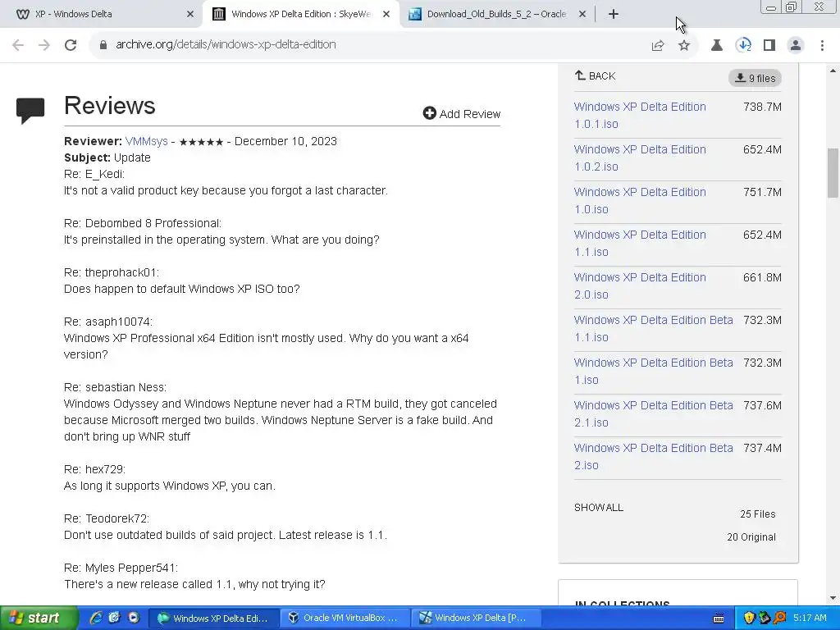
Task: Open Chrome experiments flask icon
Action: pos(717,45)
